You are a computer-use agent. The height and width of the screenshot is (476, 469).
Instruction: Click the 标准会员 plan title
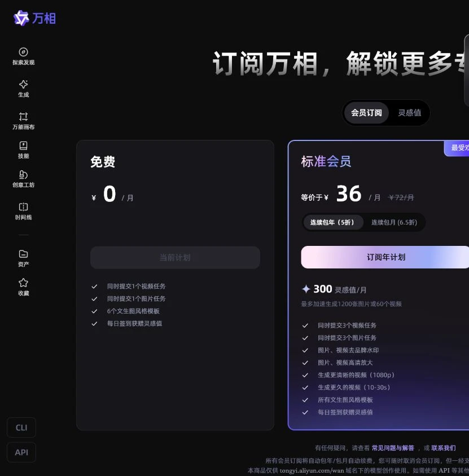(326, 161)
